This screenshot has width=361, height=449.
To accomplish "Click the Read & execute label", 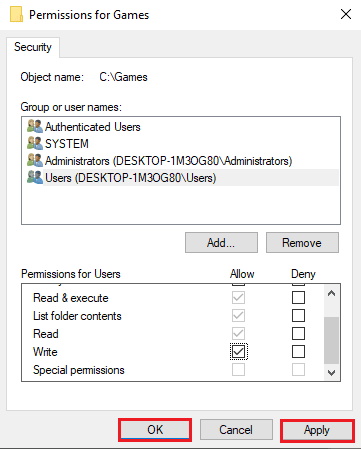I will [x=71, y=298].
